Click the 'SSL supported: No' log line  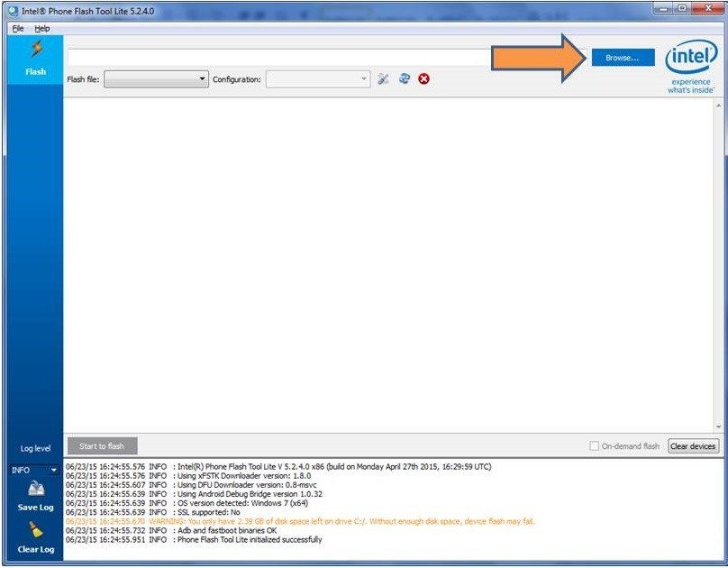click(153, 512)
